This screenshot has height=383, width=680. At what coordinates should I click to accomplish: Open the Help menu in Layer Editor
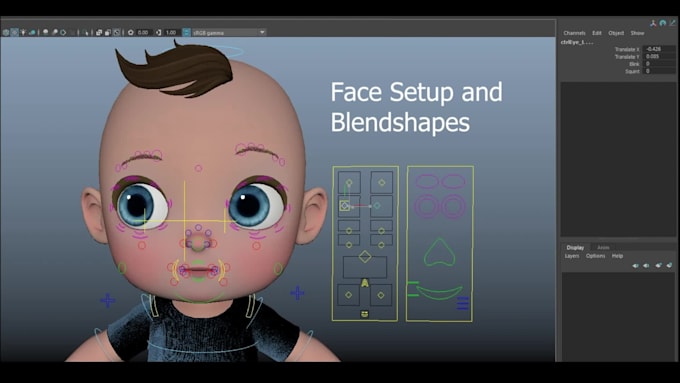617,256
